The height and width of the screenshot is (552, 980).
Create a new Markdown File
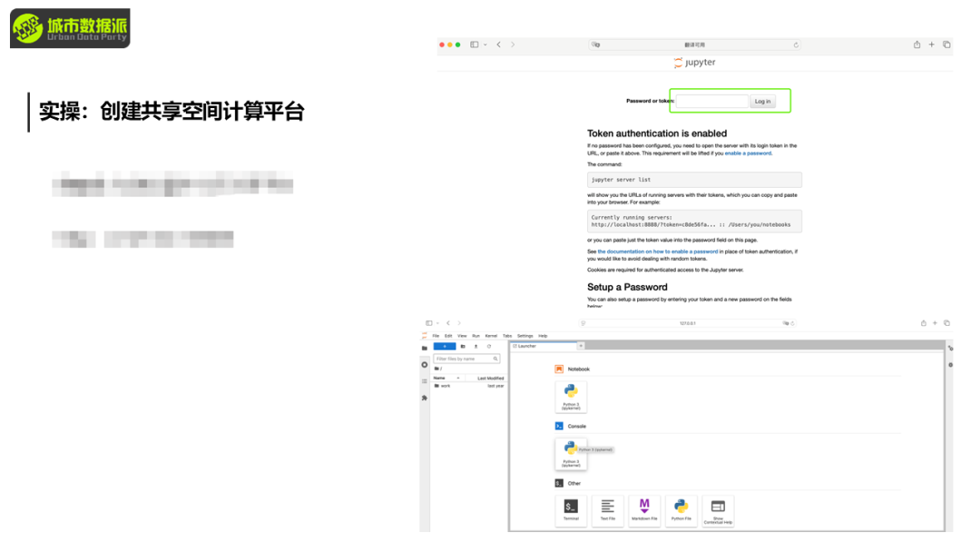coord(644,510)
